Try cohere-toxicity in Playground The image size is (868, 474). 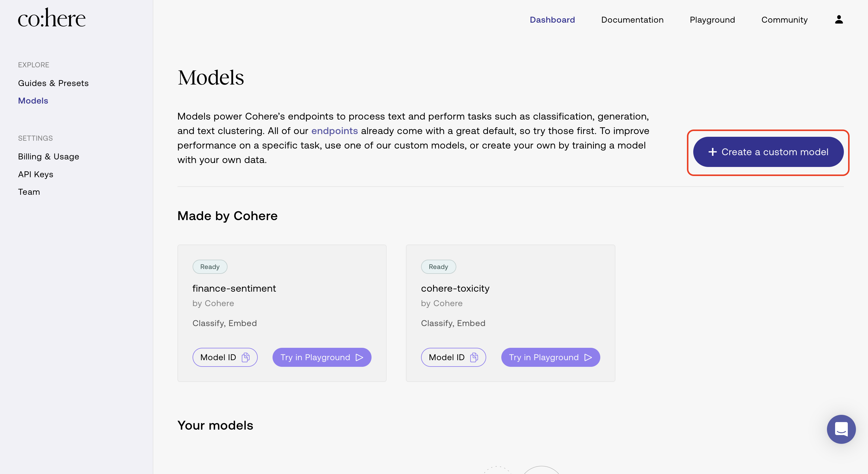[x=550, y=357]
